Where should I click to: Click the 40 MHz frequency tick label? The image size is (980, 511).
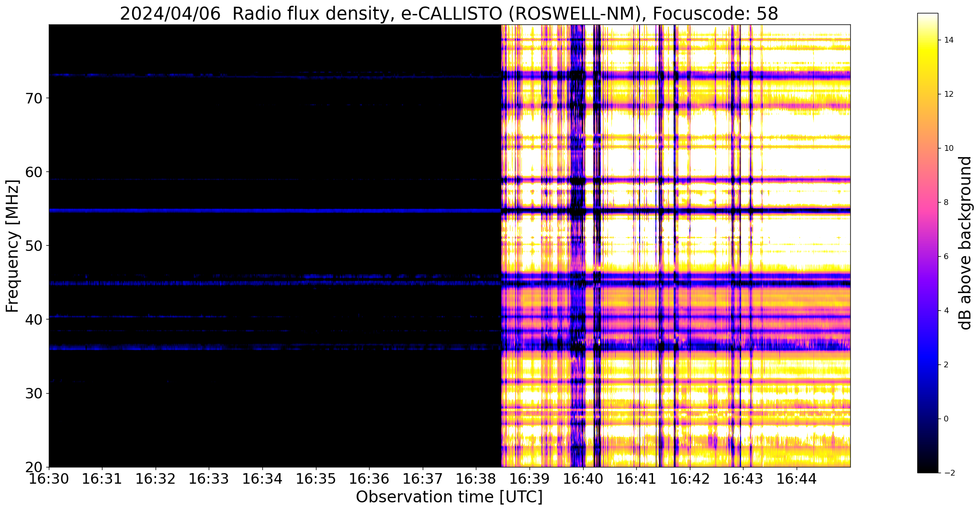[34, 319]
